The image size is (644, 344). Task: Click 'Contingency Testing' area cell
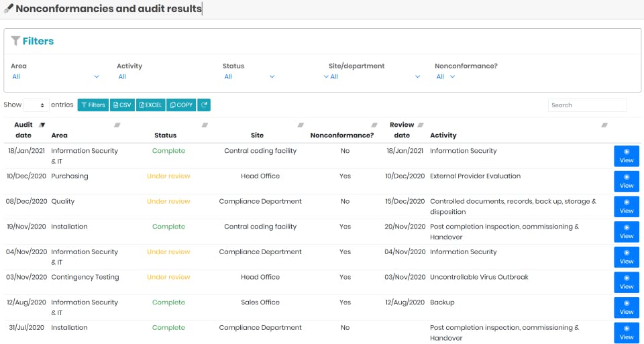point(85,277)
